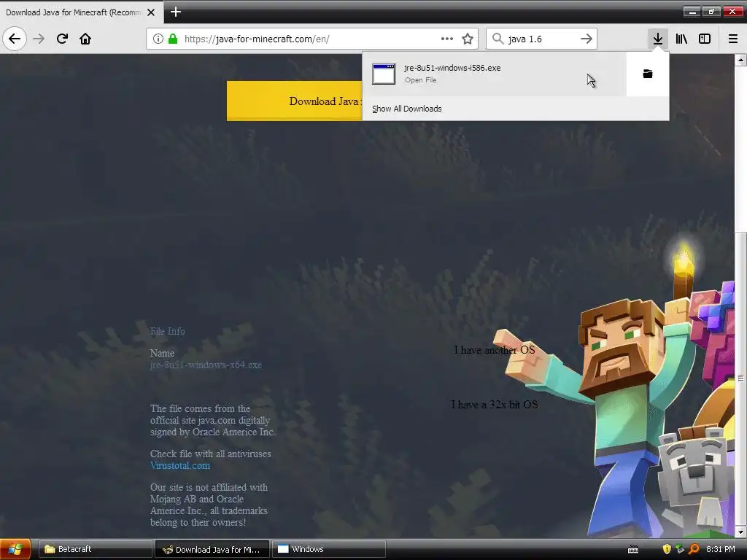Open containing folder for downloaded file

(x=648, y=74)
